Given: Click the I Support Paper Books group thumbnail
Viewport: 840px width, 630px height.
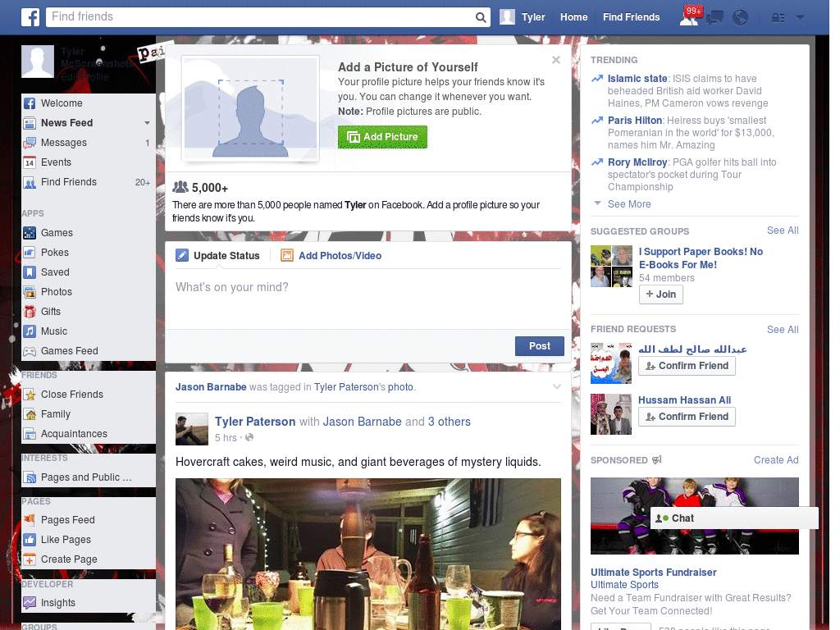Looking at the screenshot, I should (x=611, y=267).
